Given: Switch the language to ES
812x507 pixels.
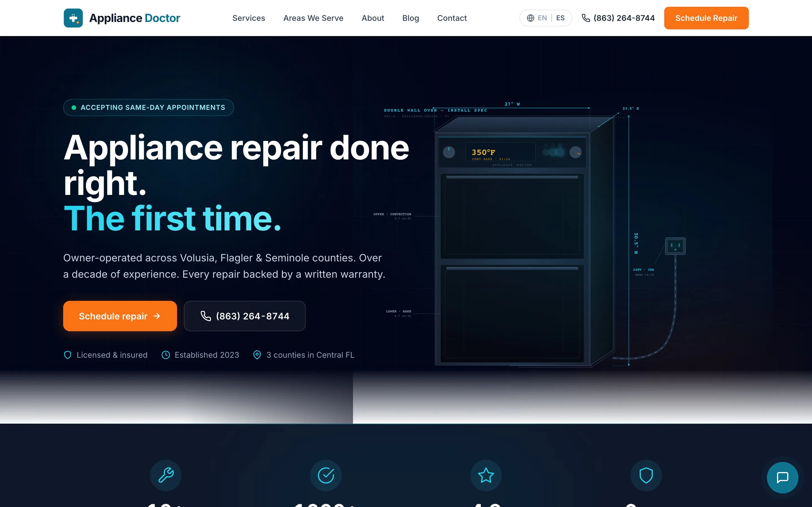Looking at the screenshot, I should (x=560, y=18).
